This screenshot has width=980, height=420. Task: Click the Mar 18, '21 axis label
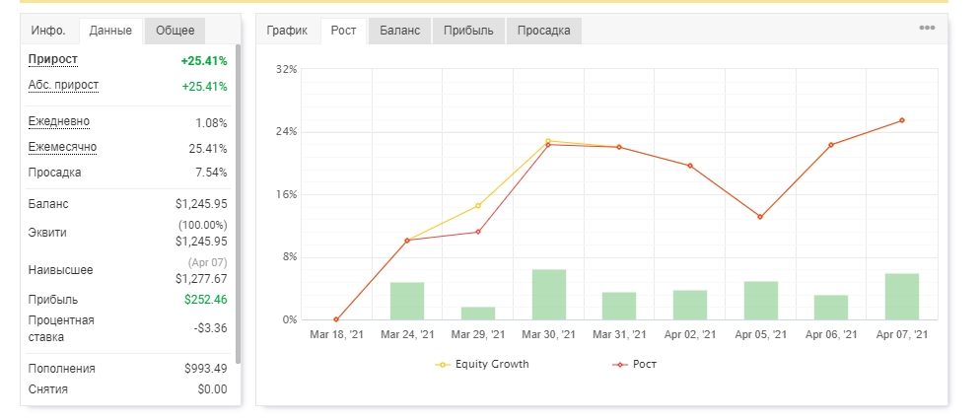[x=336, y=335]
